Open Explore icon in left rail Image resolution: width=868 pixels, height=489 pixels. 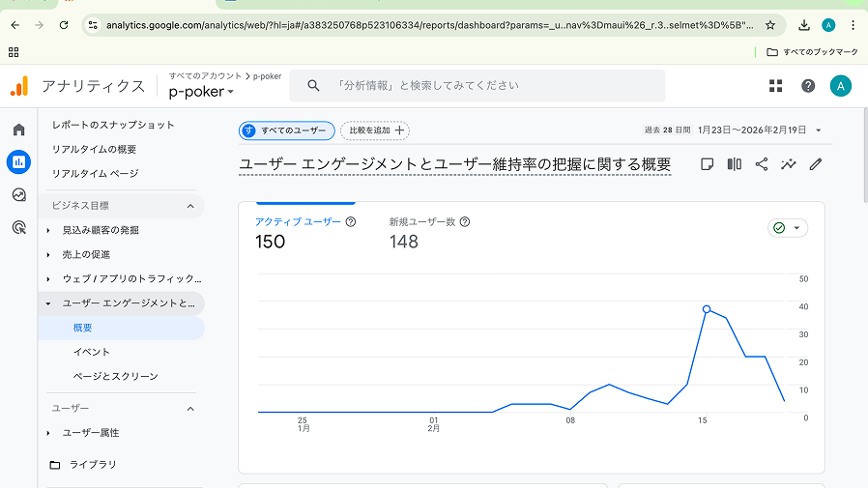tap(18, 194)
